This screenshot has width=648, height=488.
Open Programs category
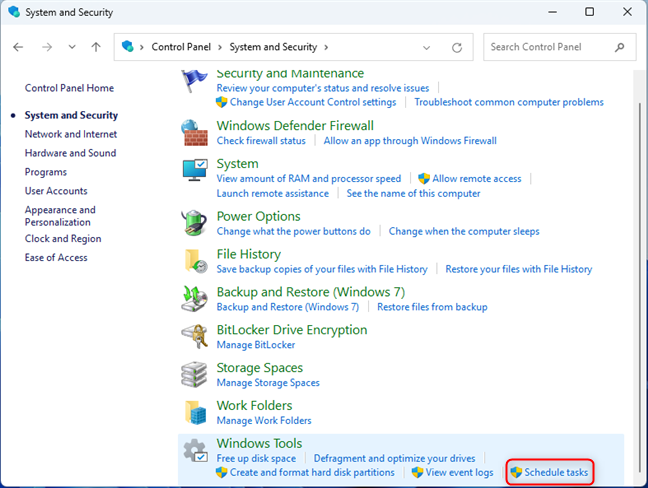[45, 172]
